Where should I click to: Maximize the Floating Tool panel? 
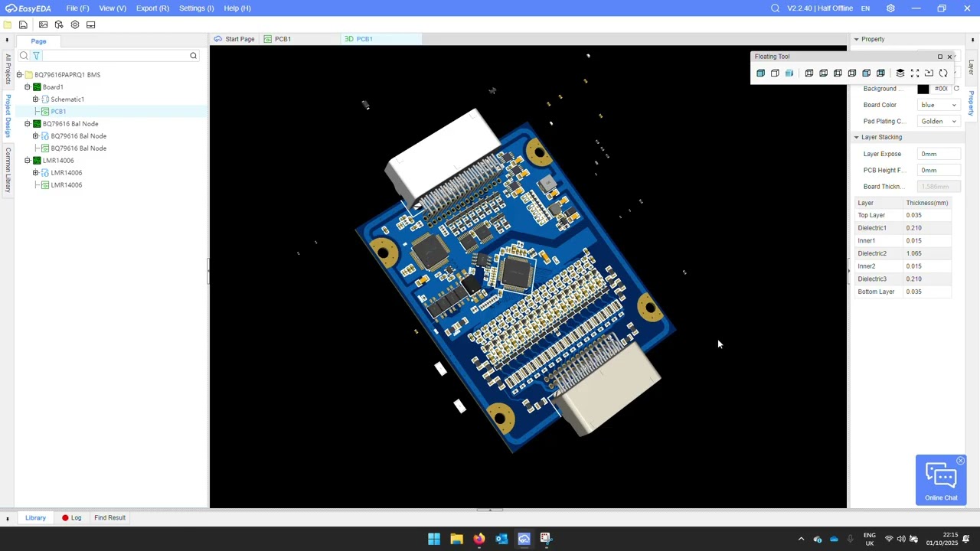tap(940, 57)
